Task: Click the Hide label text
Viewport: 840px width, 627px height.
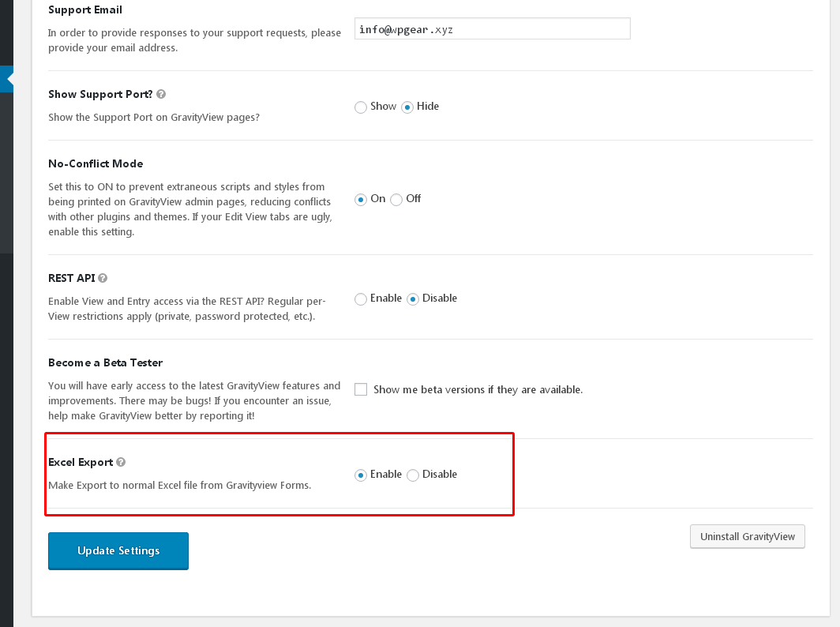Action: [428, 106]
